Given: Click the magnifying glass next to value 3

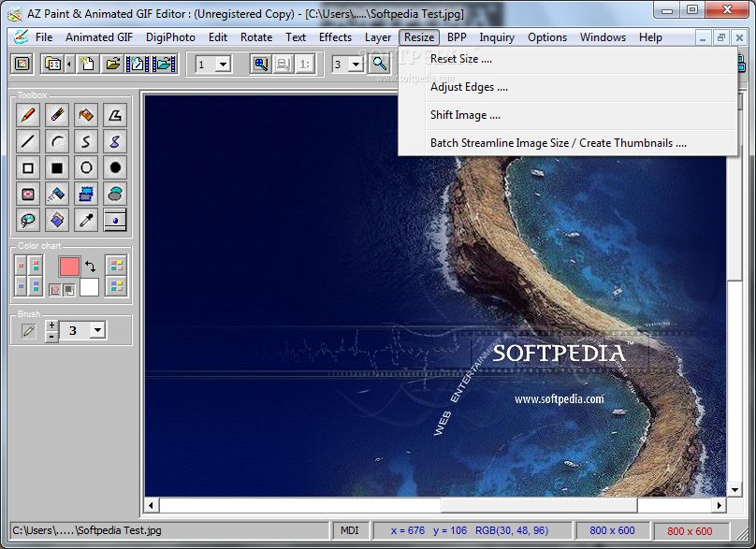Looking at the screenshot, I should [379, 65].
